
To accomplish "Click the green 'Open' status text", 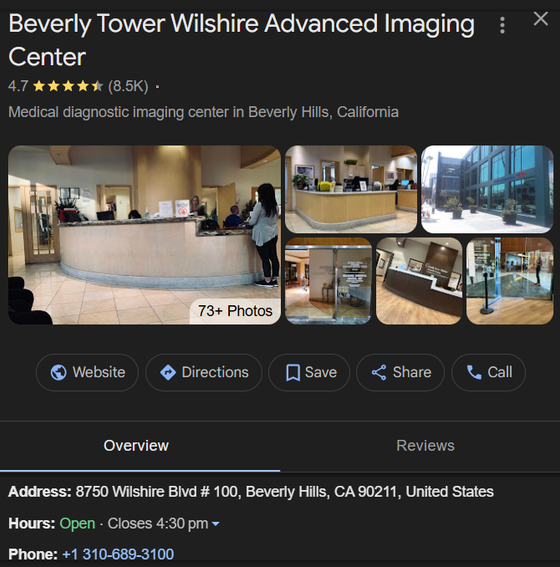I will point(77,524).
